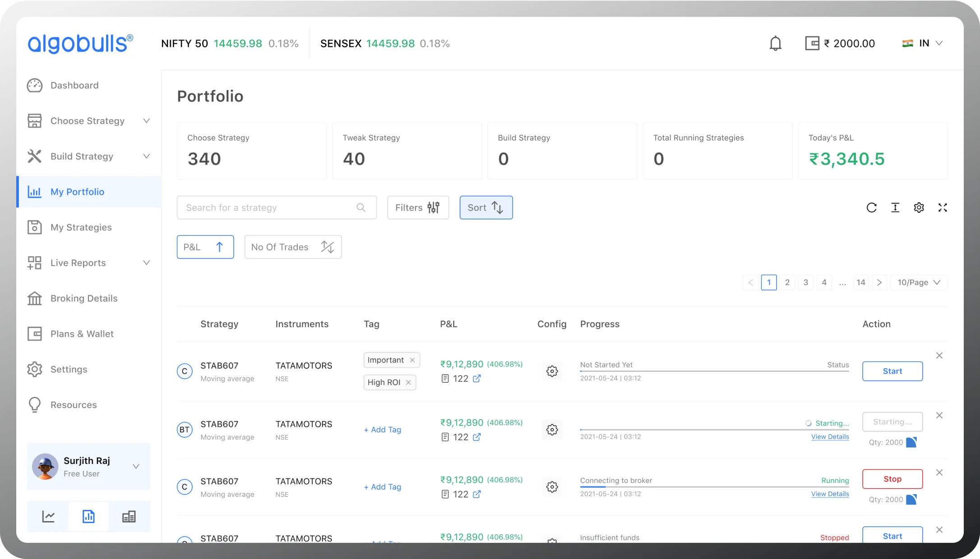Image resolution: width=980 pixels, height=559 pixels.
Task: Expand the Choose Strategy menu
Action: 88,121
